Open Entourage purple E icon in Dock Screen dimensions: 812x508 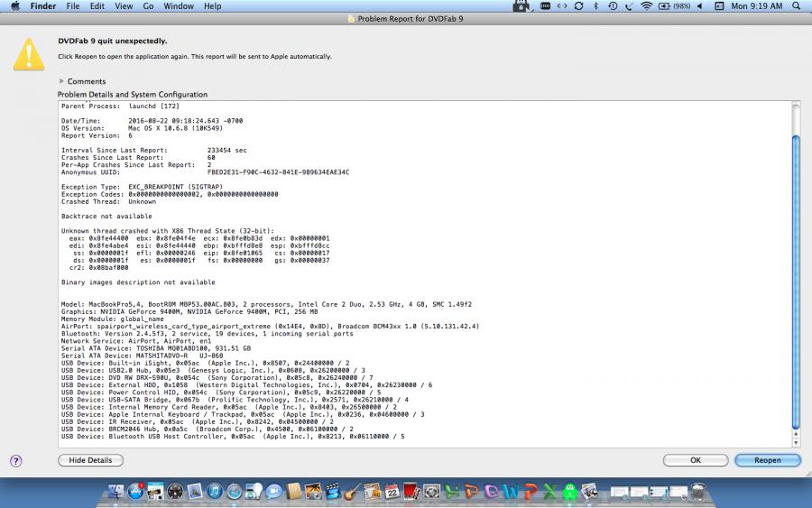pyautogui.click(x=491, y=491)
